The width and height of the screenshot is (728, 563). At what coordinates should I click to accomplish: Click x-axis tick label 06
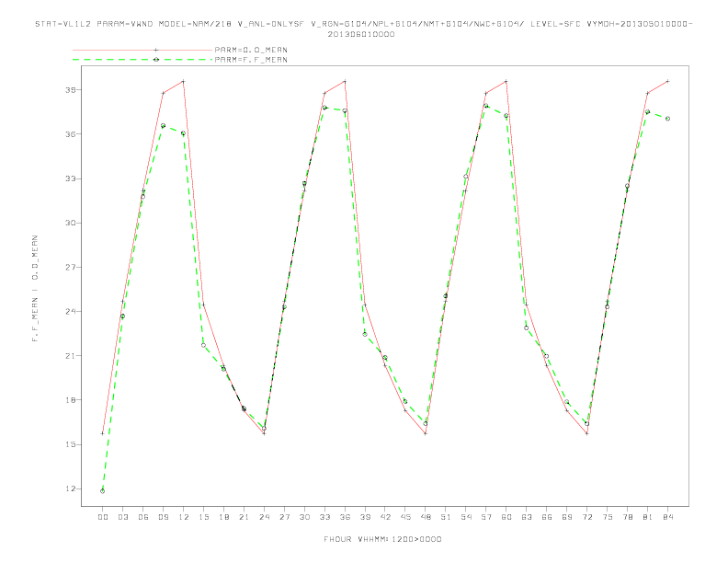pyautogui.click(x=143, y=517)
